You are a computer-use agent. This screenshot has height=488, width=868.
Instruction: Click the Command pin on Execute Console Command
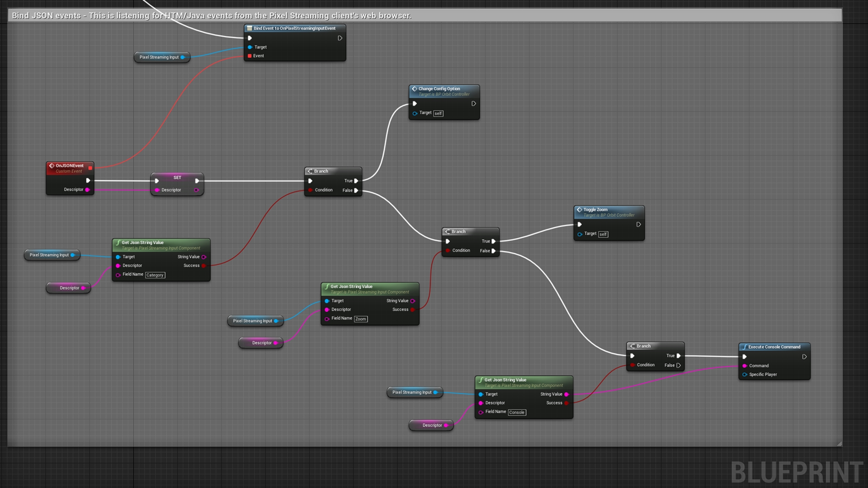pos(745,366)
